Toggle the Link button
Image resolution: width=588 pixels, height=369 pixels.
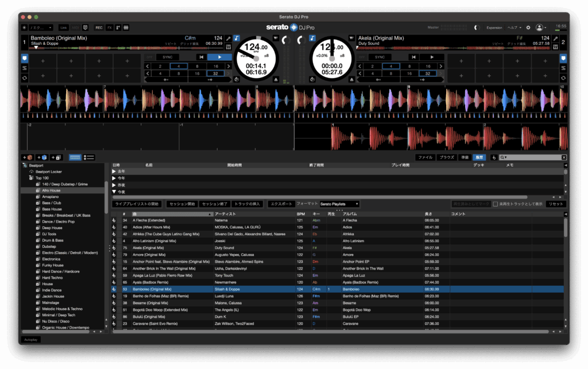(64, 28)
